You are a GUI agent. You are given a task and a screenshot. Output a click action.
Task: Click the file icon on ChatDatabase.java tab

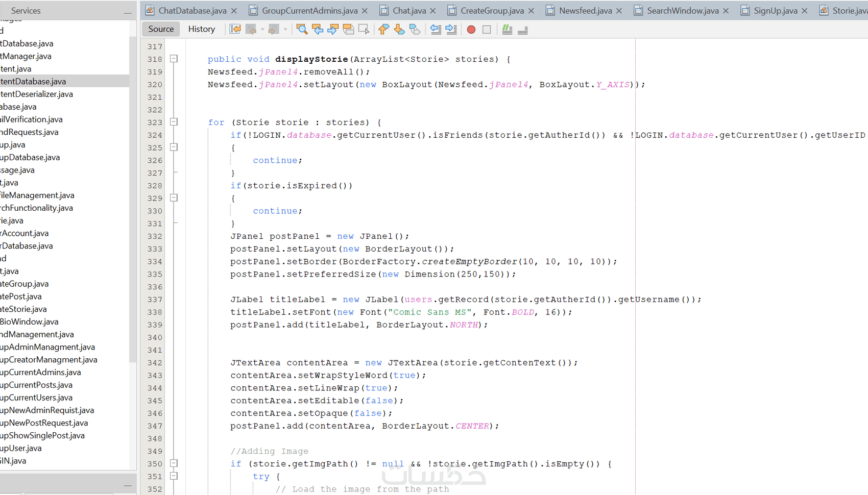(x=150, y=10)
